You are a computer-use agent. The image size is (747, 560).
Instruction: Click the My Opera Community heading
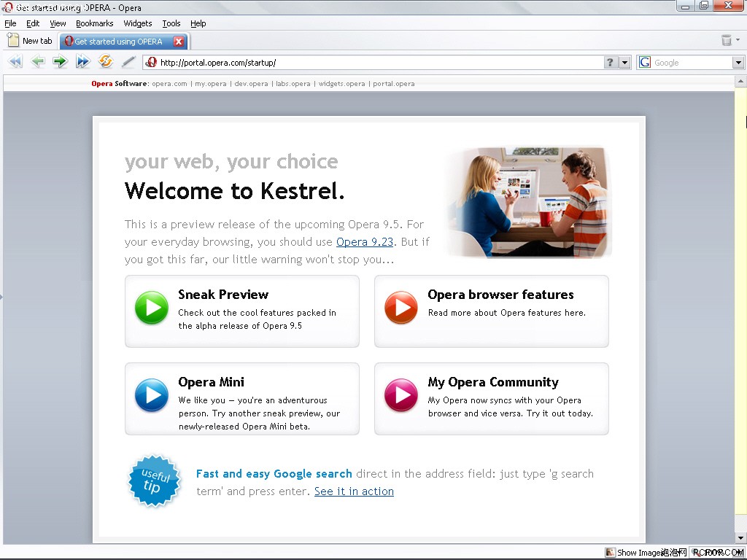[493, 382]
